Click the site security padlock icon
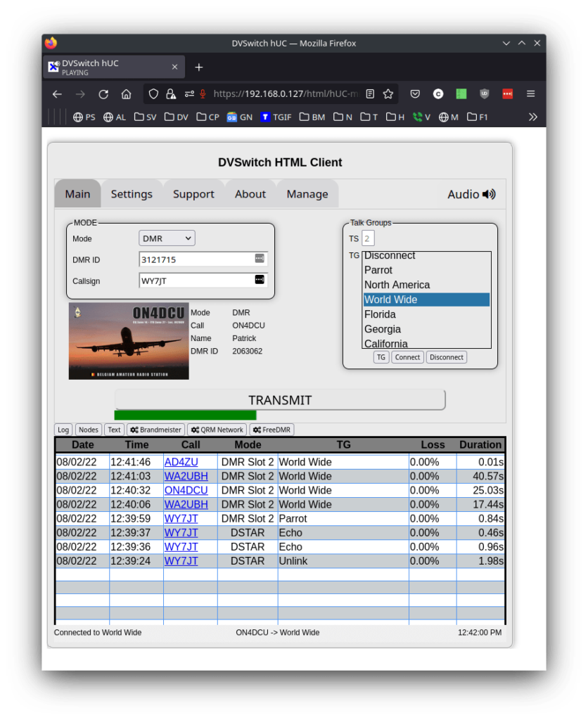 [171, 94]
